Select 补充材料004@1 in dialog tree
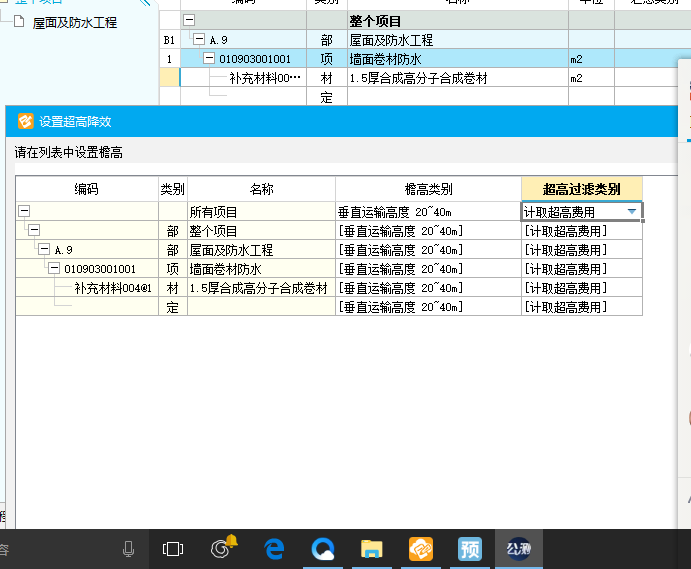The image size is (691, 569). pyautogui.click(x=113, y=288)
